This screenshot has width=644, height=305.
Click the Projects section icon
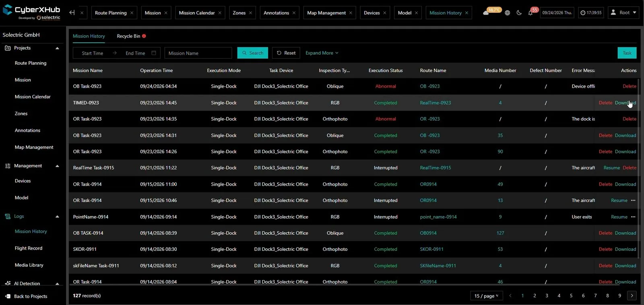pos(8,48)
